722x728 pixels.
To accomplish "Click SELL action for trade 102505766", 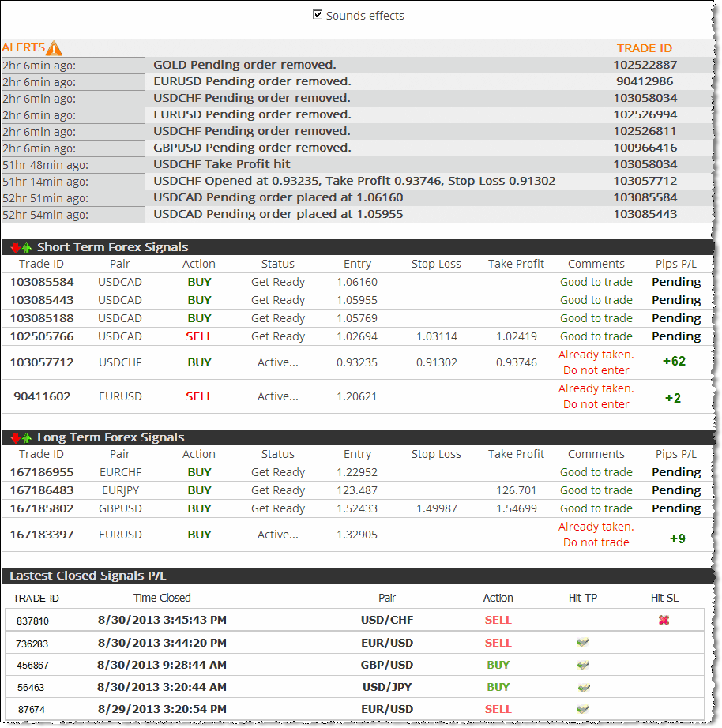I will pos(199,336).
